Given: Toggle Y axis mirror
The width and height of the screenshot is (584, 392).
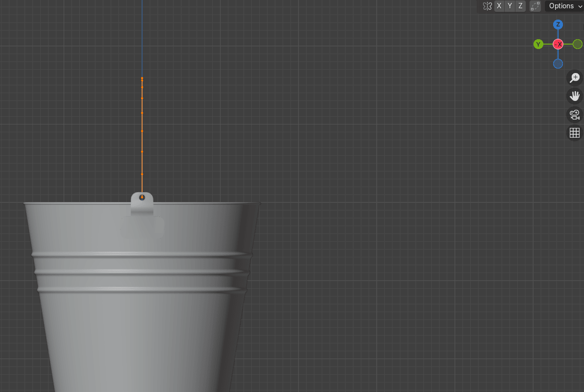Looking at the screenshot, I should tap(510, 6).
